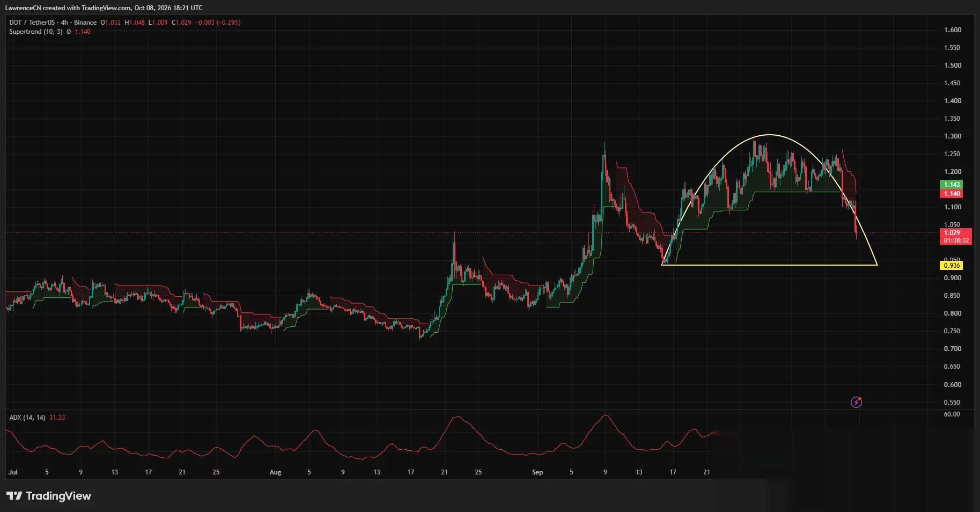
Task: Click the 60.00 ADX scale label
Action: coord(952,414)
